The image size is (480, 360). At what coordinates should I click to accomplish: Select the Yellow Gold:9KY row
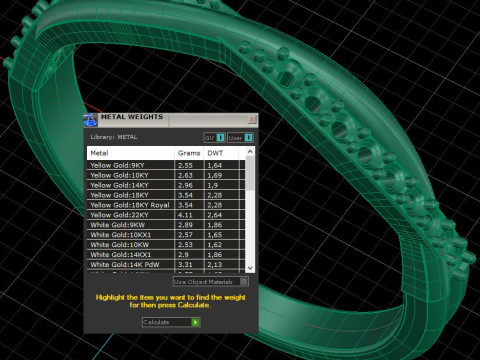[x=166, y=165]
